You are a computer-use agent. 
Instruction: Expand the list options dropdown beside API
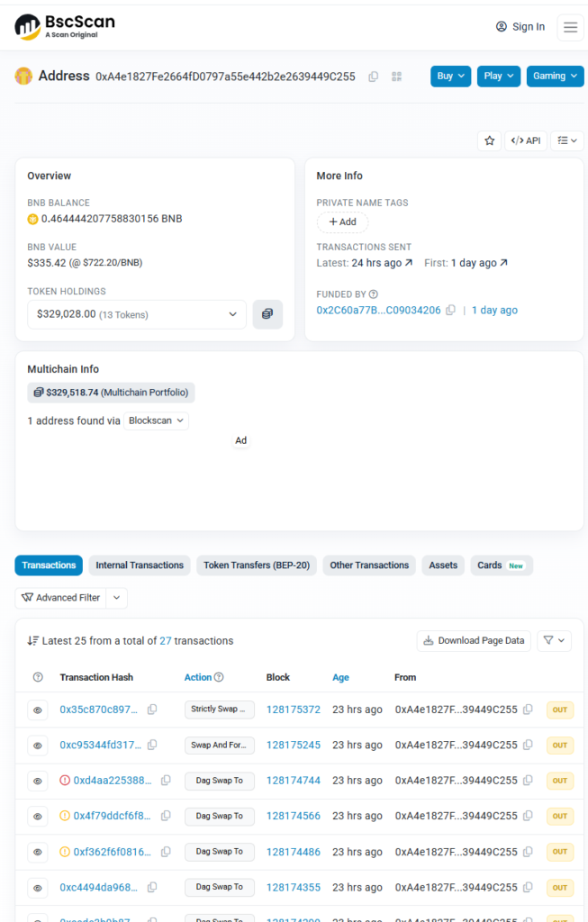coord(566,140)
